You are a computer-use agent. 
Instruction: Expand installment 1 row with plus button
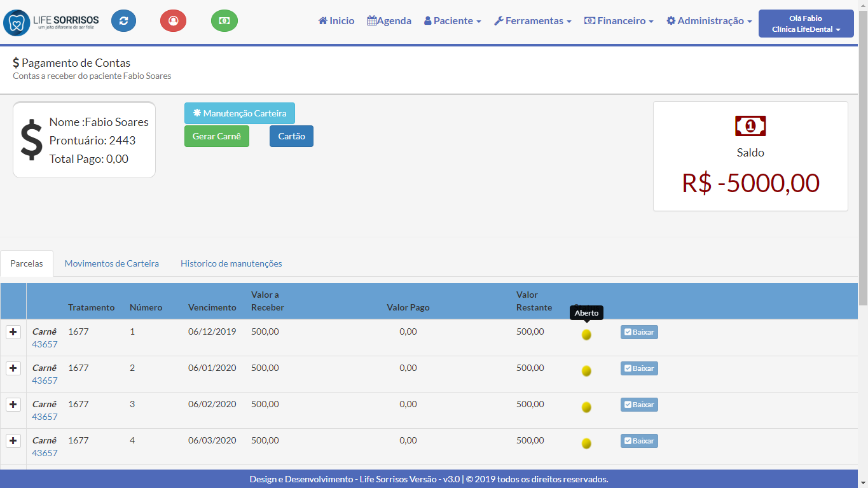click(x=13, y=332)
